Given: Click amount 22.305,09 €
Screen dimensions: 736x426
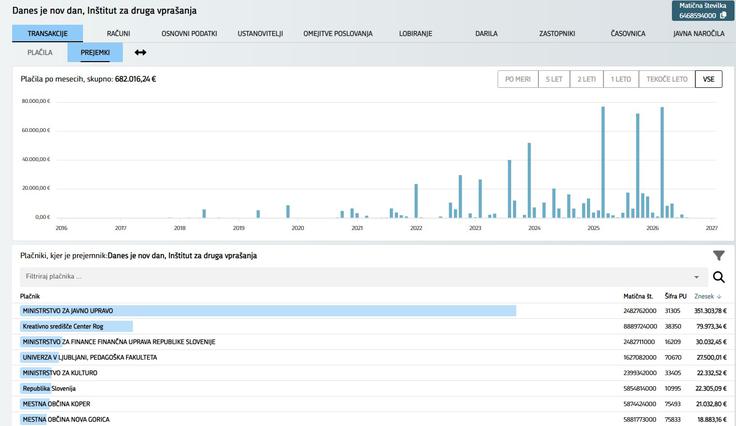Looking at the screenshot, I should 711,388.
